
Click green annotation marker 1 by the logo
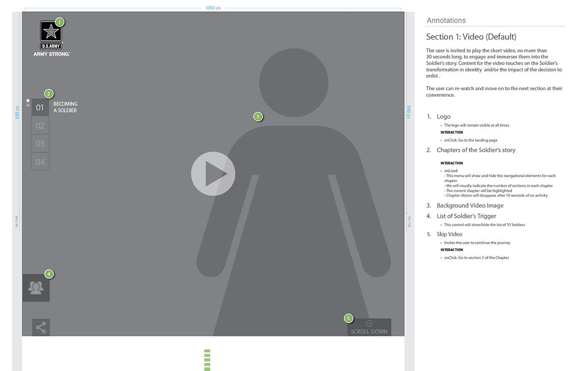coord(59,22)
